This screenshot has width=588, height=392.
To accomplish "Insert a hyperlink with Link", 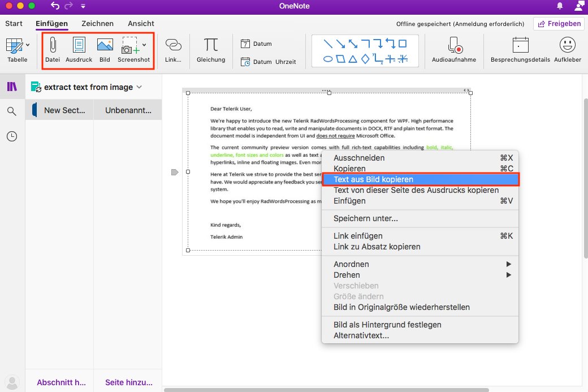I will 173,50.
